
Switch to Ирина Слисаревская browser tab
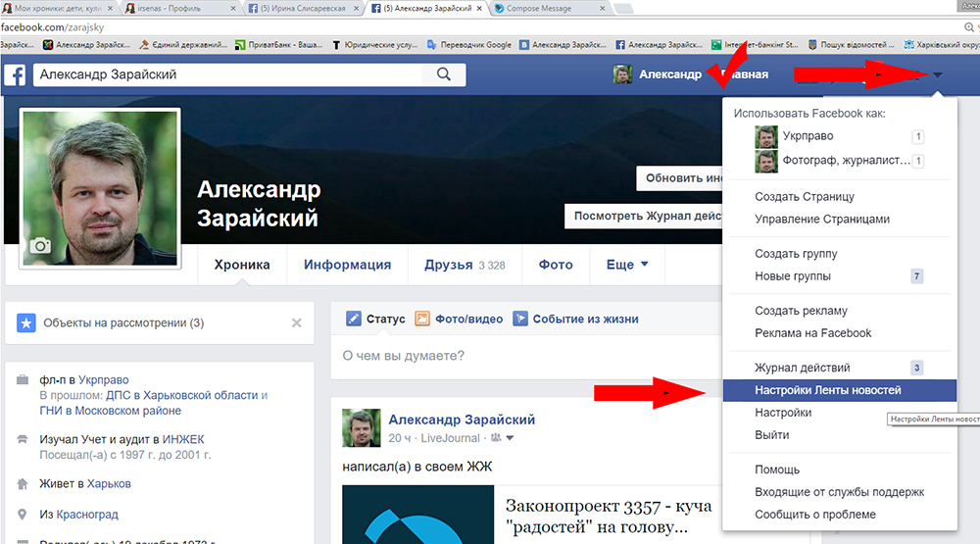303,8
